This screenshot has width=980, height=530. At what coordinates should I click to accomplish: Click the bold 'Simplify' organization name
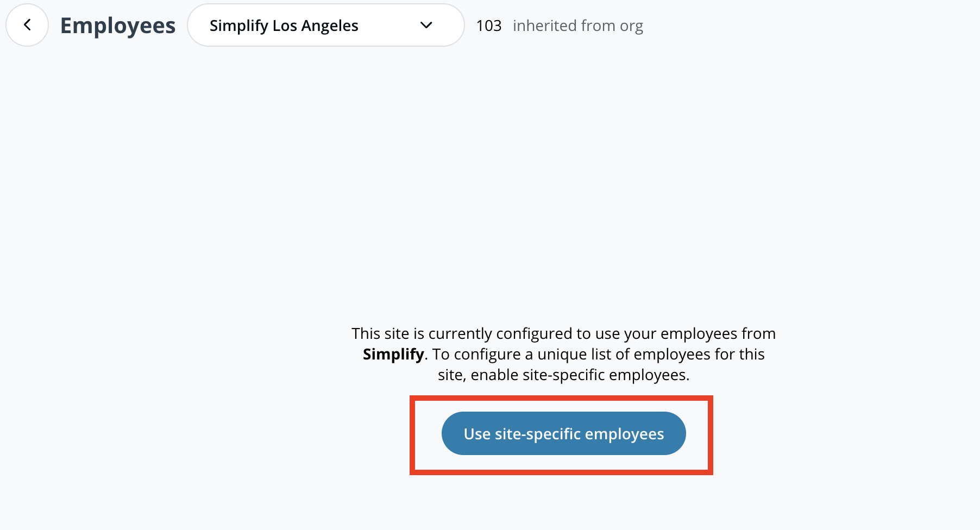click(x=393, y=354)
